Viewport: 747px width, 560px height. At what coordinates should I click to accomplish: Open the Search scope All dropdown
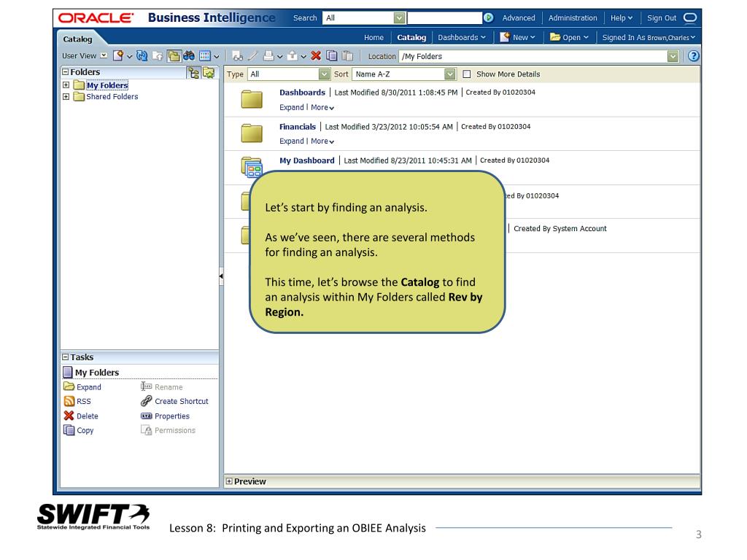pos(399,18)
